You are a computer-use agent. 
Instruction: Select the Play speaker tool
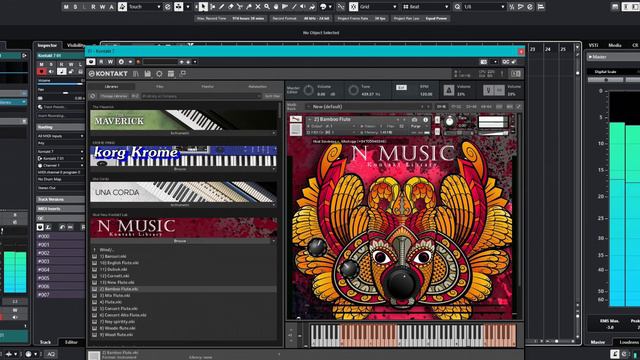pyautogui.click(x=303, y=7)
